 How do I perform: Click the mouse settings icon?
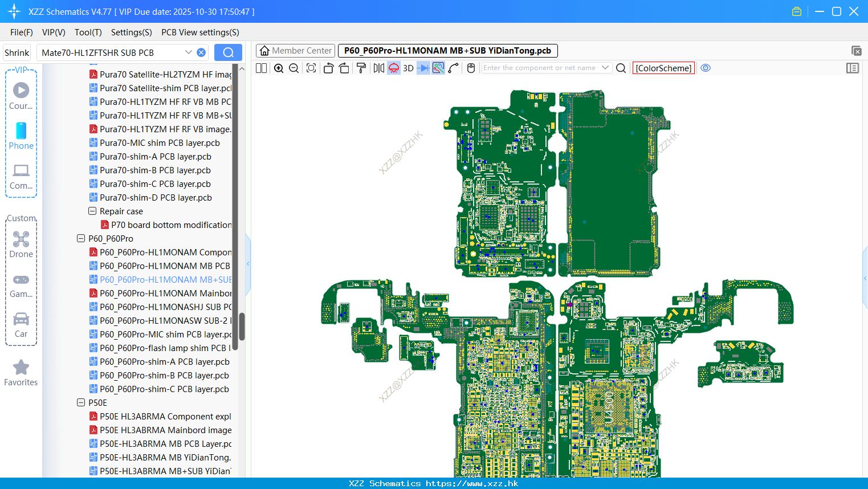tap(471, 68)
